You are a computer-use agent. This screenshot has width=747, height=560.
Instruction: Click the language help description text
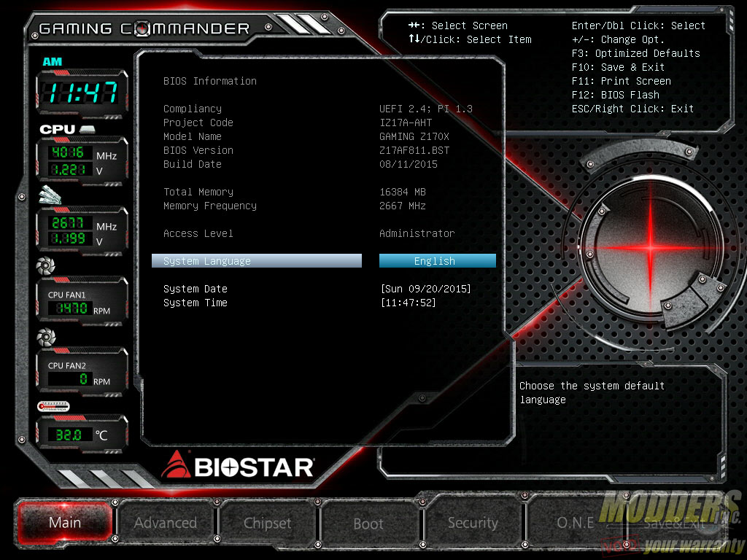(592, 393)
